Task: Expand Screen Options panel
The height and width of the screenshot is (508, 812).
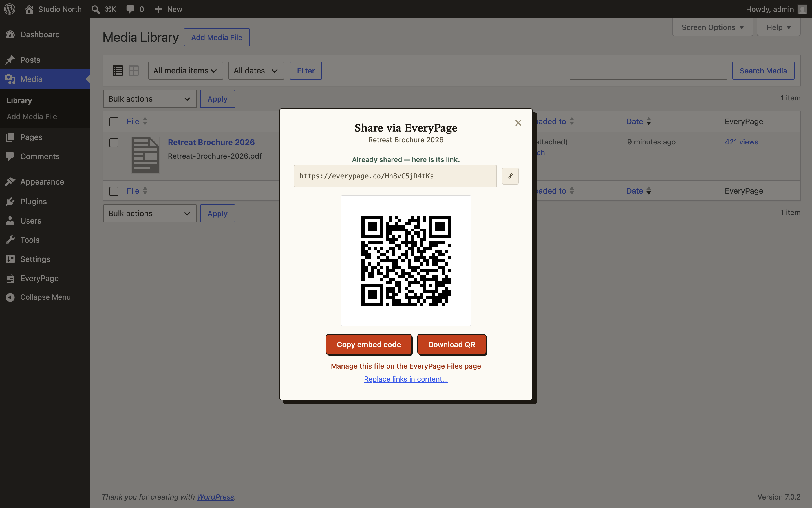Action: click(x=713, y=27)
